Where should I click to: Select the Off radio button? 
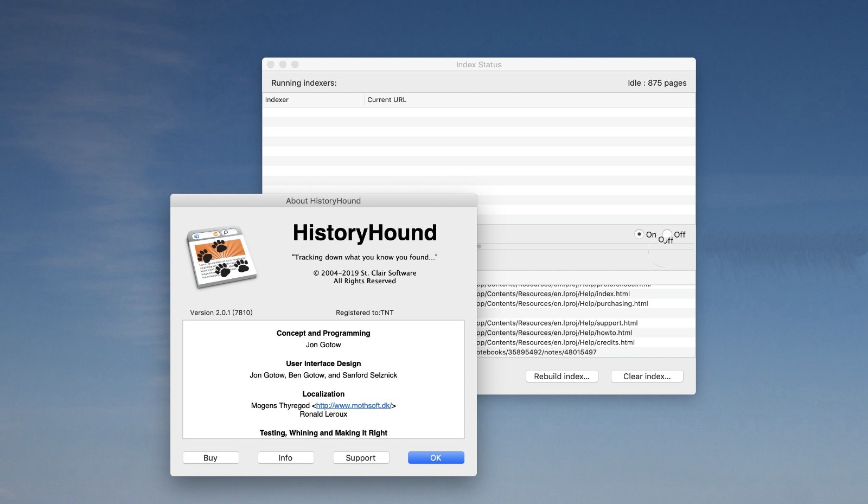tap(667, 234)
